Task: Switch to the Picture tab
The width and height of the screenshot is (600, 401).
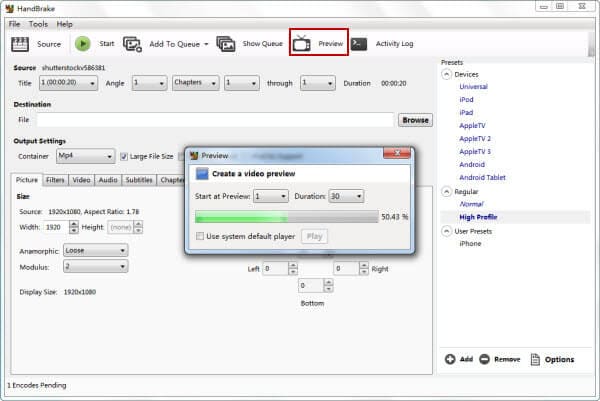Action: point(27,180)
